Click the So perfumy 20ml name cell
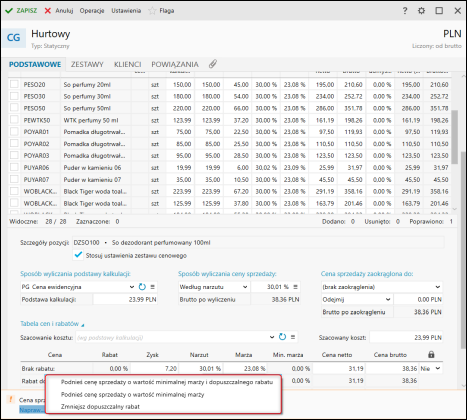The image size is (467, 420). (x=96, y=84)
